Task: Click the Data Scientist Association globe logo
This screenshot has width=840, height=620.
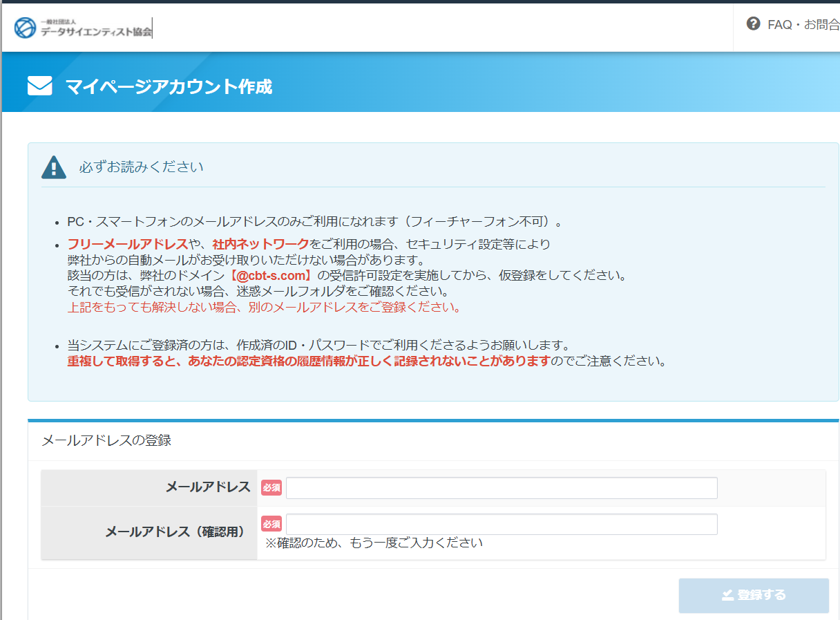Action: click(25, 28)
